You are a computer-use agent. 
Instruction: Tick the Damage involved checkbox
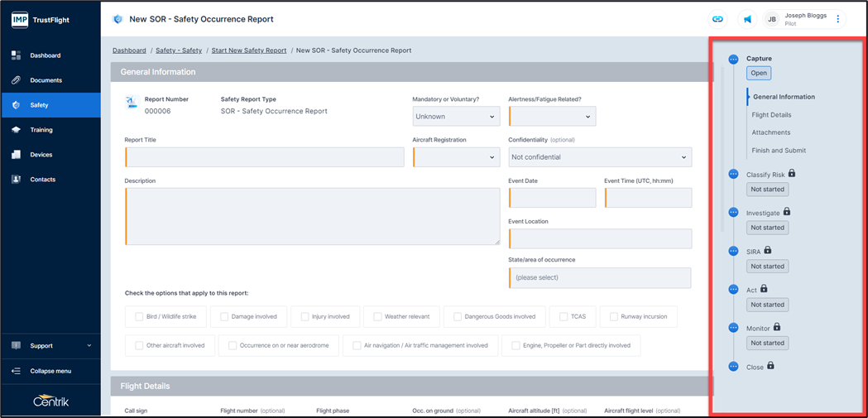point(224,316)
